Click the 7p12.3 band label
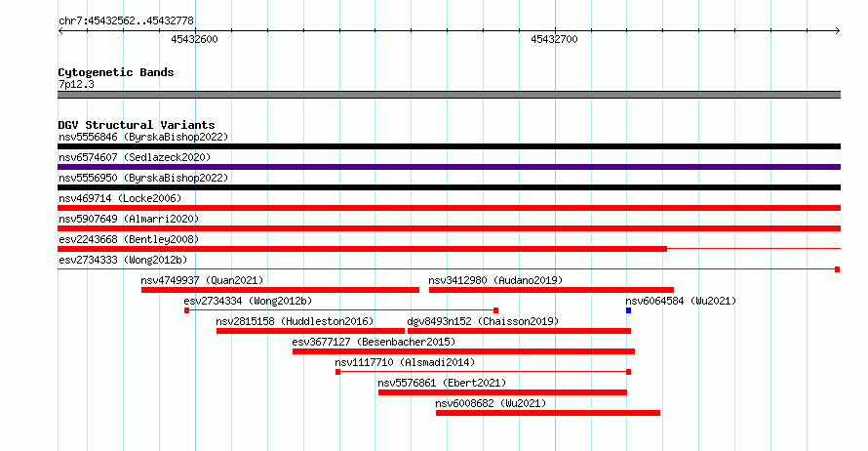This screenshot has width=868, height=451. tap(76, 84)
